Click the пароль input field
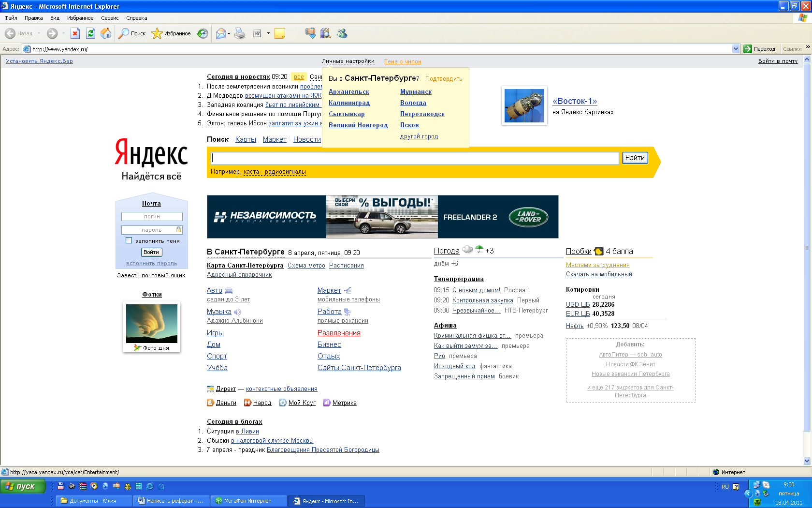 tap(152, 230)
